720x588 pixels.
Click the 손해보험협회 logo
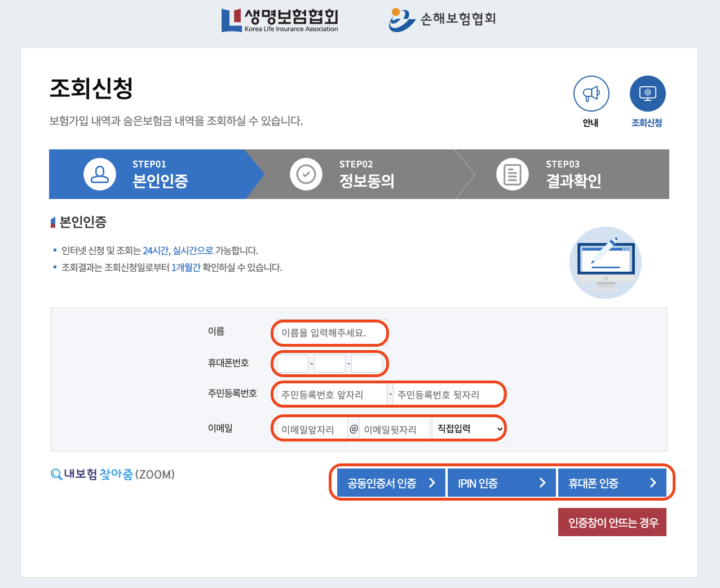442,19
